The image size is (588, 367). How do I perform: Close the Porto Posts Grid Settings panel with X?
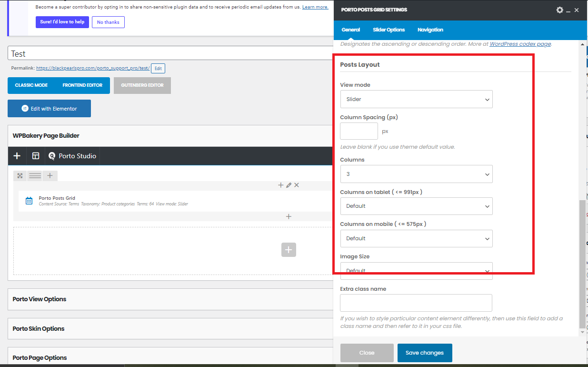(x=577, y=10)
